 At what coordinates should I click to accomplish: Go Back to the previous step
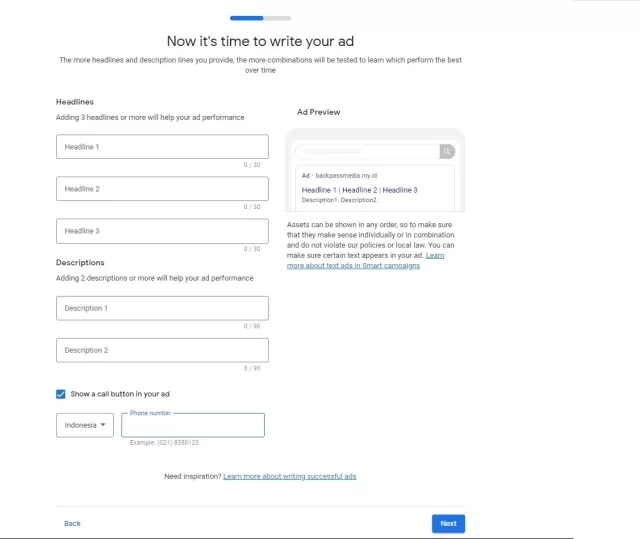click(72, 523)
